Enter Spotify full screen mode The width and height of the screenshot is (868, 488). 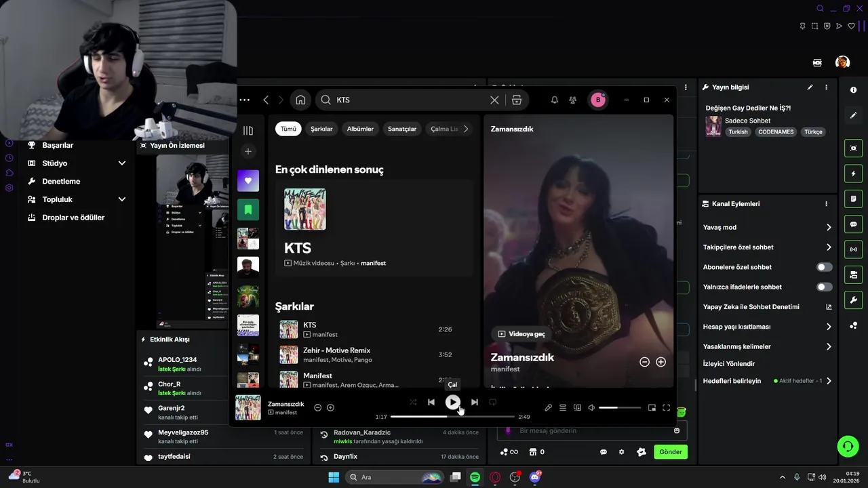click(666, 407)
